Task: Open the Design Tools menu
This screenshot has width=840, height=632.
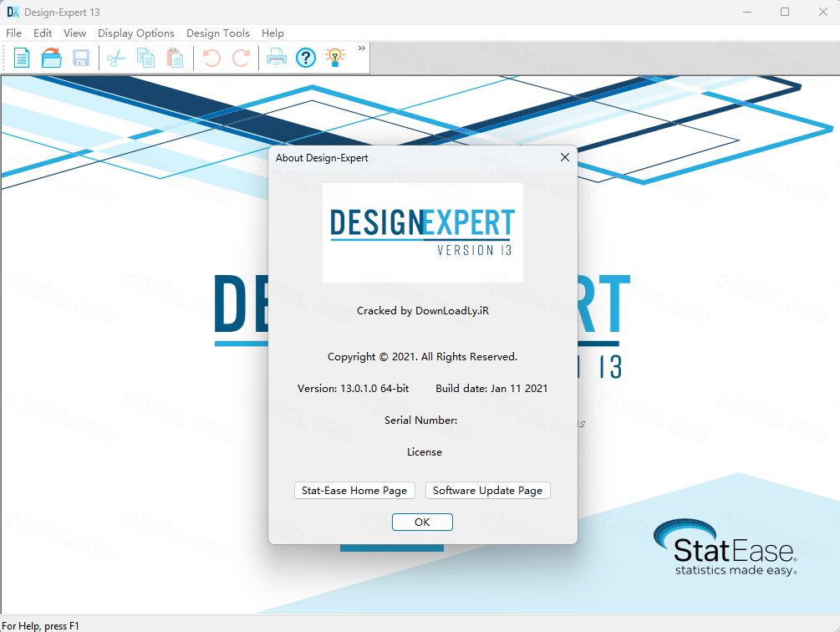Action: coord(218,33)
